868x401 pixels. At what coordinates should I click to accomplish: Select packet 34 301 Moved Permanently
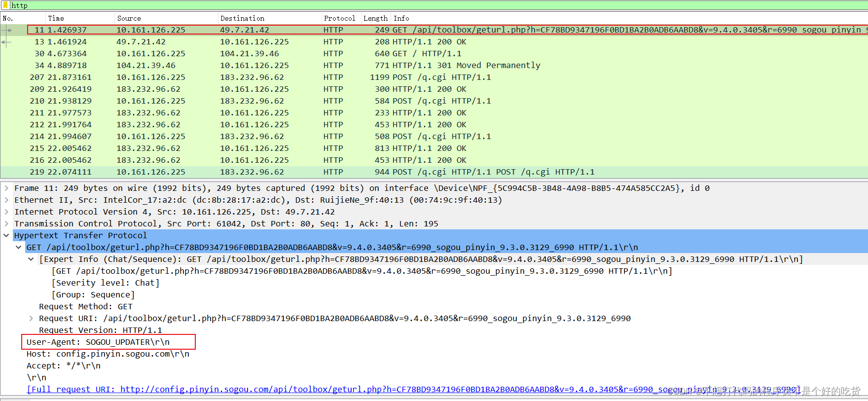pos(434,65)
